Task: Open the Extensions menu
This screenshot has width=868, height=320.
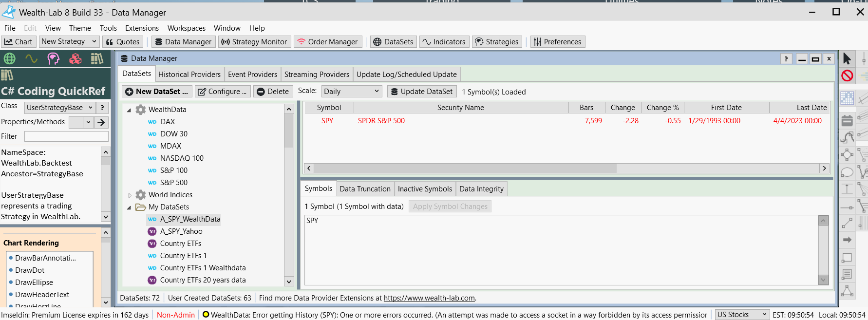Action: pos(142,28)
